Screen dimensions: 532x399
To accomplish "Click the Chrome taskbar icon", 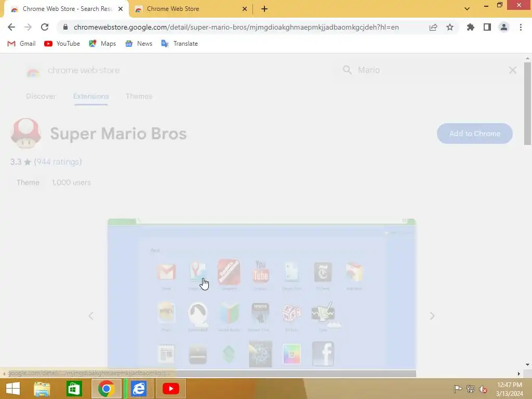I will pos(106,389).
